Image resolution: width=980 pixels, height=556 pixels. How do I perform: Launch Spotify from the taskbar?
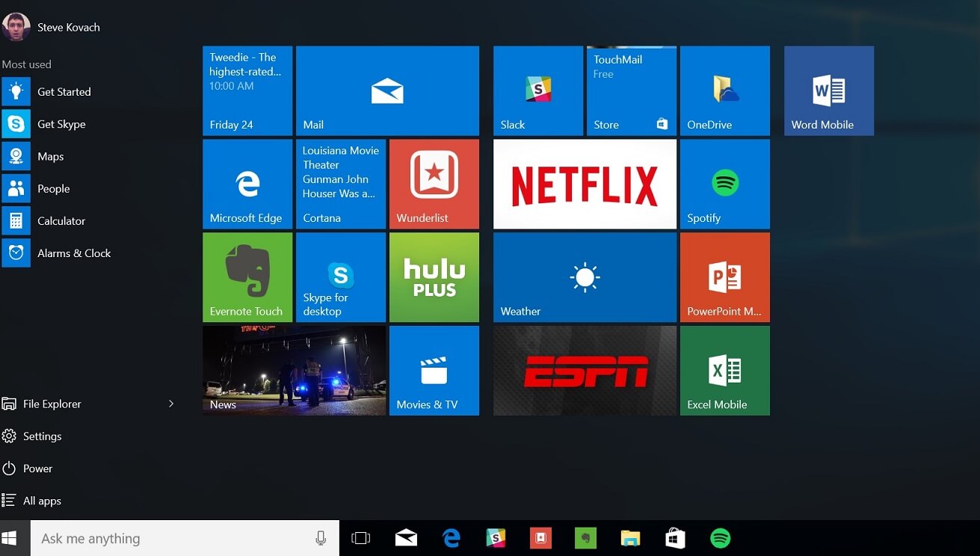(x=719, y=538)
